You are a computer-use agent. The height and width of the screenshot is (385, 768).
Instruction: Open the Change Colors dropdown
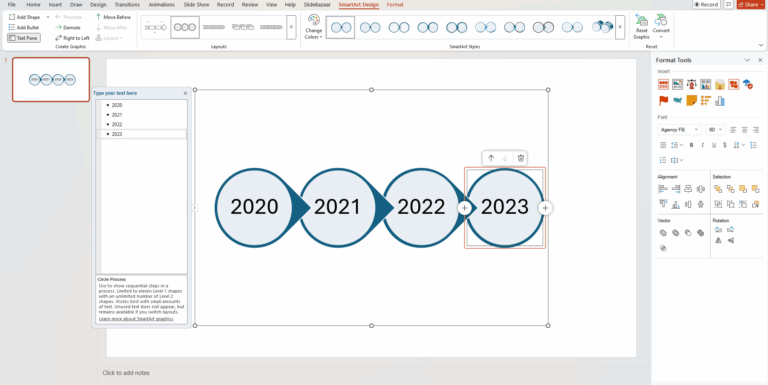[313, 27]
